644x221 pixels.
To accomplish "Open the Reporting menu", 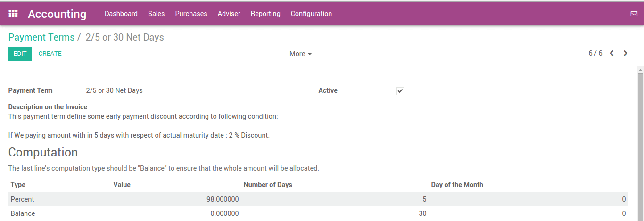I will [265, 14].
